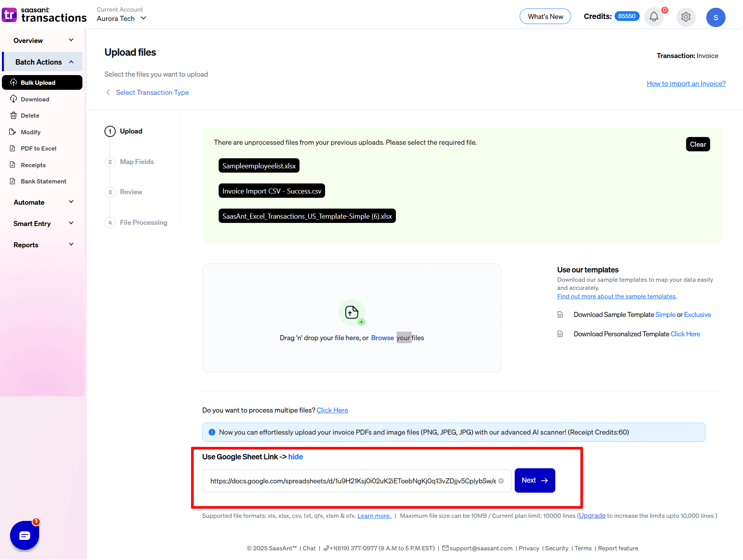Open Privacy link in footer
743x560 pixels.
pos(529,548)
